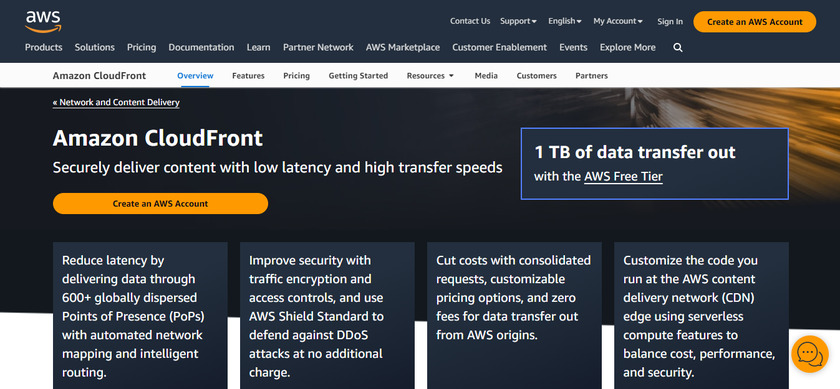Open the Products menu
Screen dimensions: 840x389
pos(43,47)
